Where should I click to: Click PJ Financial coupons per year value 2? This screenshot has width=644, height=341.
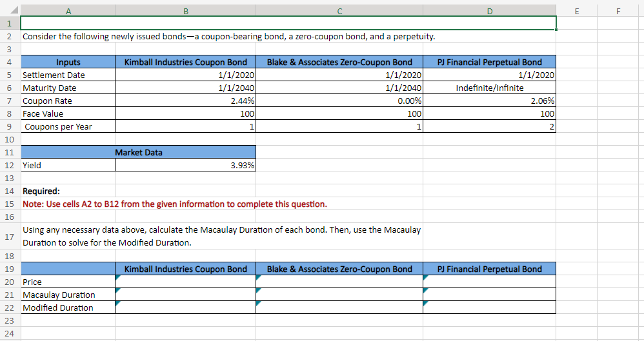click(x=490, y=126)
